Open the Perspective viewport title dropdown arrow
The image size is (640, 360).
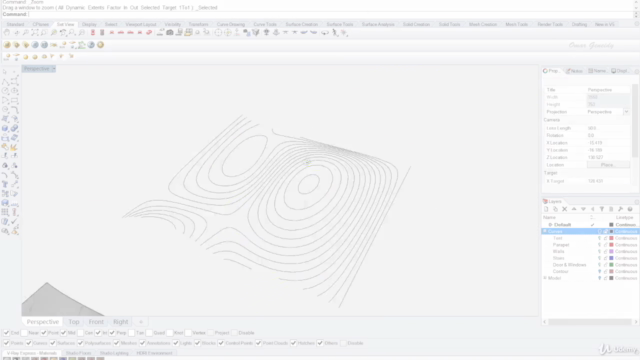click(x=53, y=69)
